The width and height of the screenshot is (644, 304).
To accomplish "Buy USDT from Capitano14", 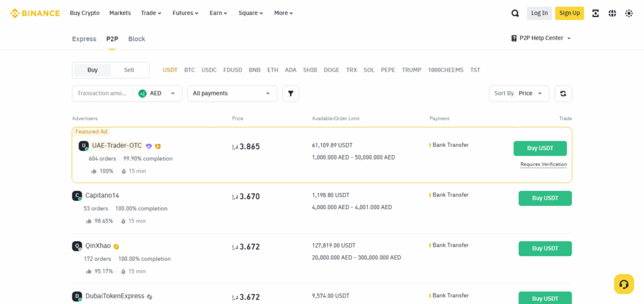I will [x=545, y=198].
